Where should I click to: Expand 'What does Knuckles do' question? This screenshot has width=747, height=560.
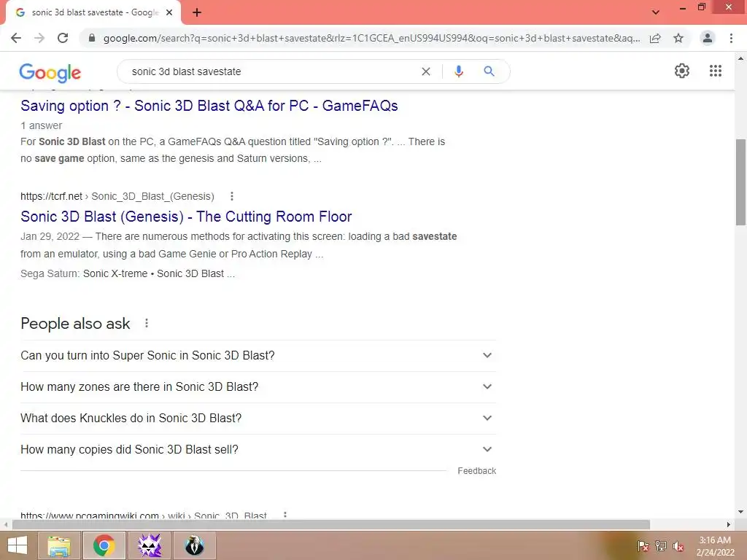coord(258,418)
